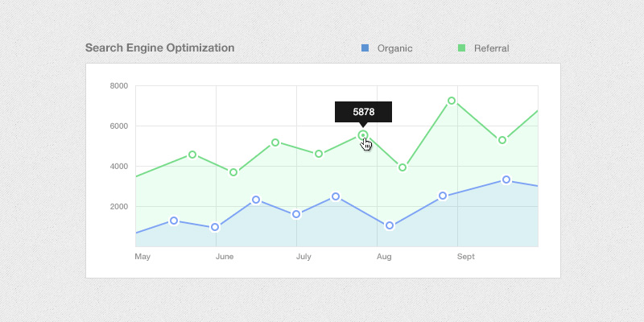Screen dimensions: 644x322
Task: Click the June x-axis label
Action: point(225,257)
